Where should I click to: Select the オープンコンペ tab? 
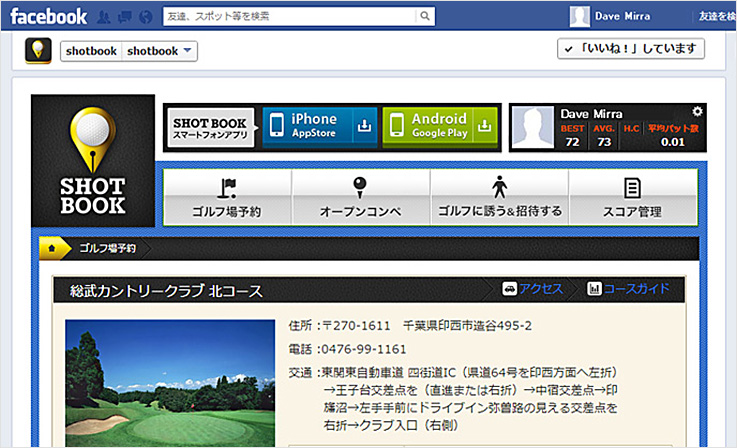[360, 196]
